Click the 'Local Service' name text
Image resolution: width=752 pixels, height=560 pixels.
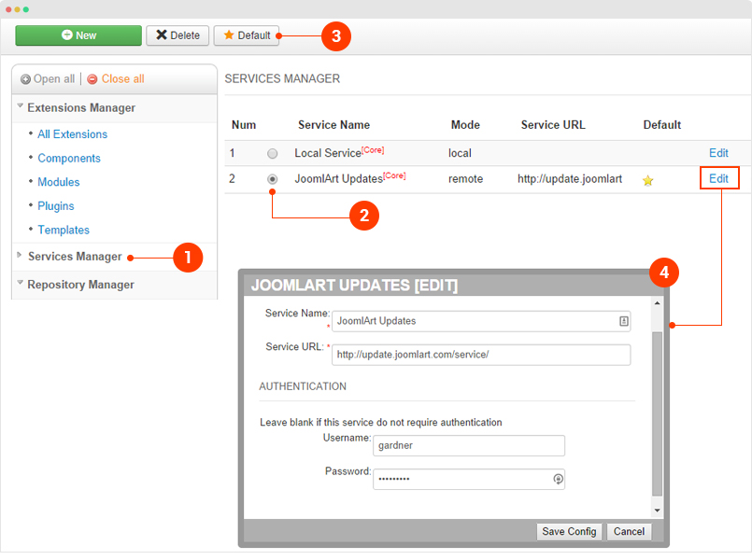click(x=328, y=153)
